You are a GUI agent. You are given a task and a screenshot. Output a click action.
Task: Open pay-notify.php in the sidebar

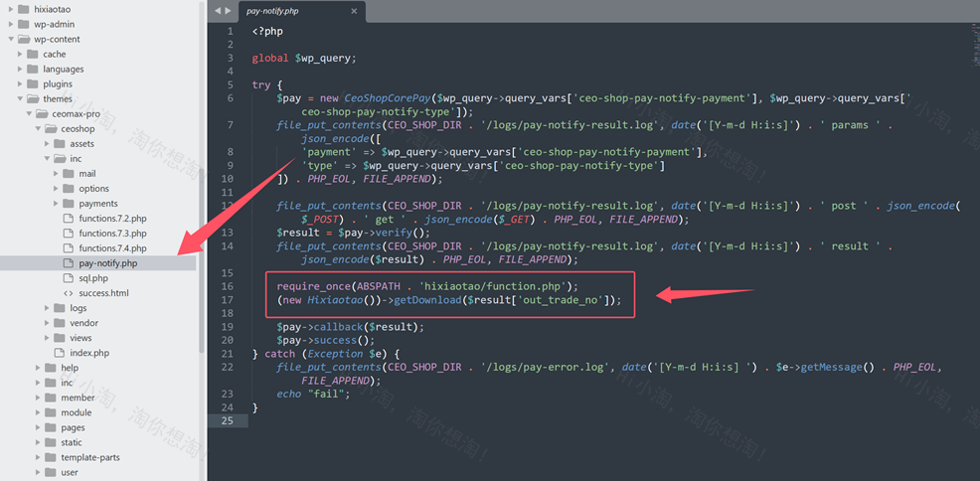point(107,263)
